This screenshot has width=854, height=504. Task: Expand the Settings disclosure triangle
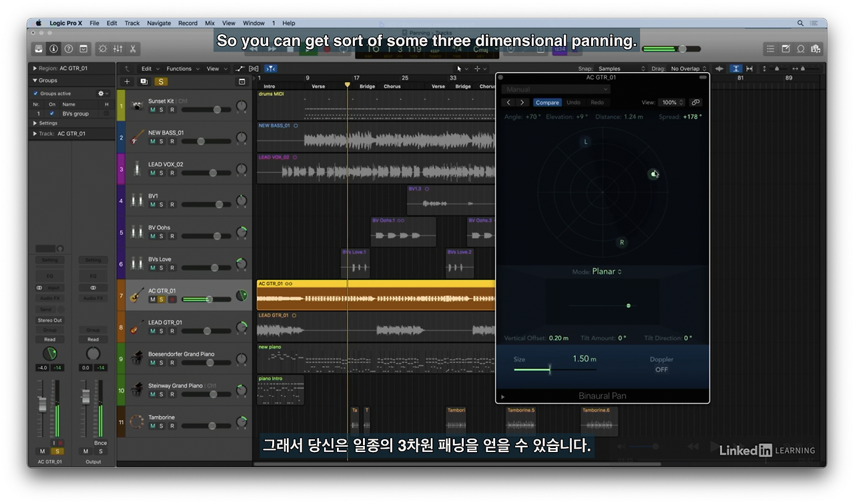(x=35, y=123)
